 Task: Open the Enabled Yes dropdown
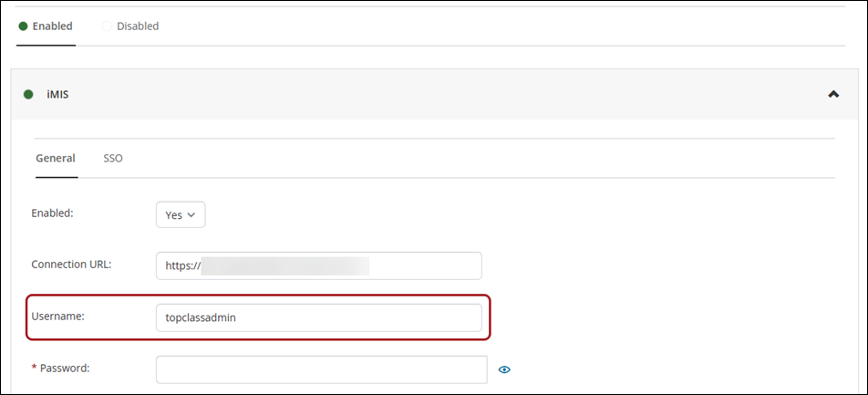click(181, 215)
